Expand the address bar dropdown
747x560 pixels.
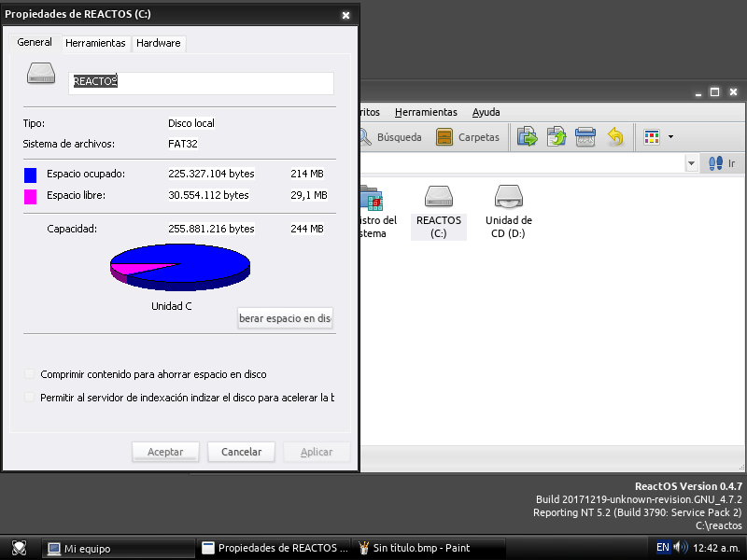(691, 164)
